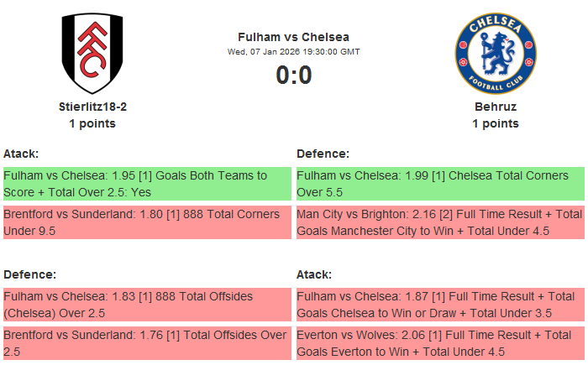
Task: Open player Behruz profile name
Action: tap(495, 107)
